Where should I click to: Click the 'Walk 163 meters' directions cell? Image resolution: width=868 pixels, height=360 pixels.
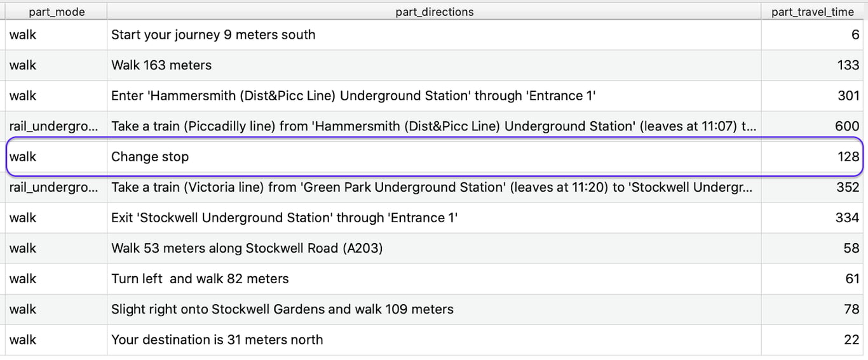click(x=161, y=65)
